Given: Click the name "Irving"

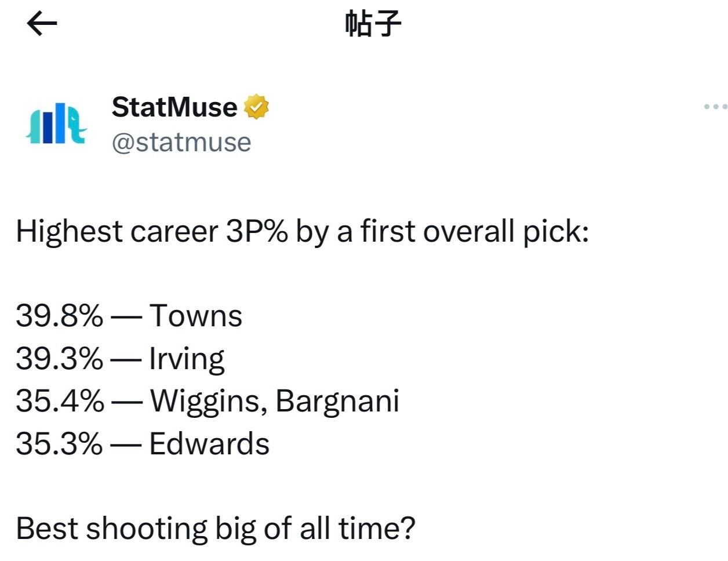Looking at the screenshot, I should [187, 359].
